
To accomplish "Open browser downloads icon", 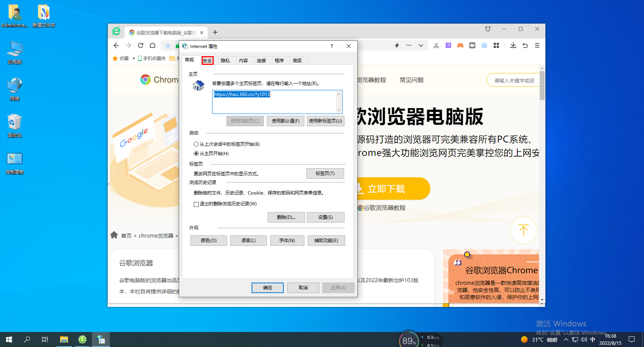I will [x=513, y=45].
